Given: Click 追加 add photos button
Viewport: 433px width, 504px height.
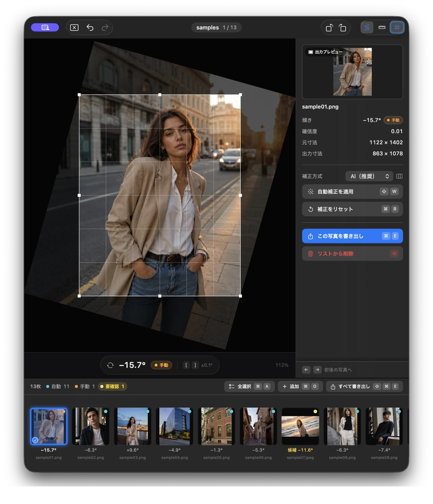Looking at the screenshot, I should (x=300, y=386).
